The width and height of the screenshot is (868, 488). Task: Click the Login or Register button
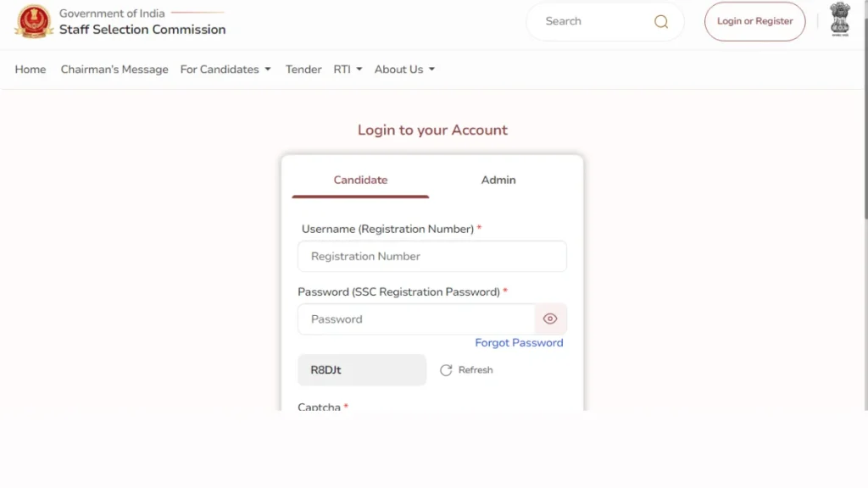tap(754, 21)
